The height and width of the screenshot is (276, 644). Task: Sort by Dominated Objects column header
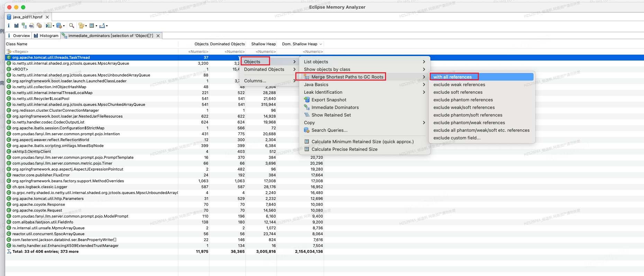227,44
